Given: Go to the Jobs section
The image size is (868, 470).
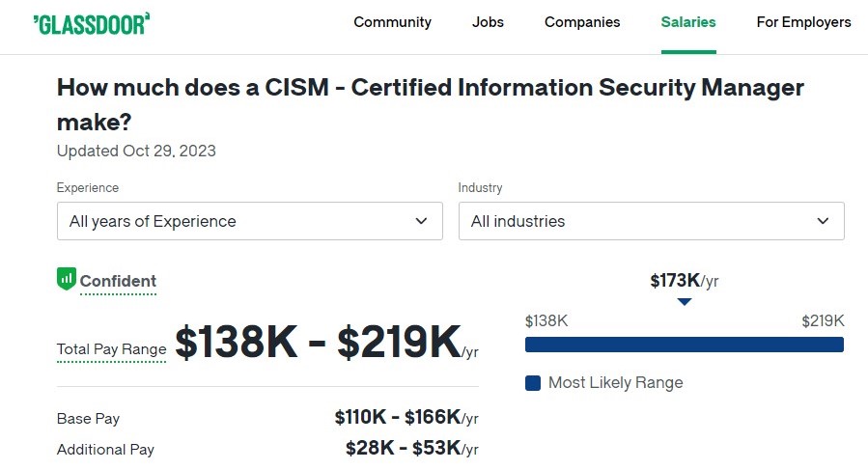Looking at the screenshot, I should tap(488, 22).
